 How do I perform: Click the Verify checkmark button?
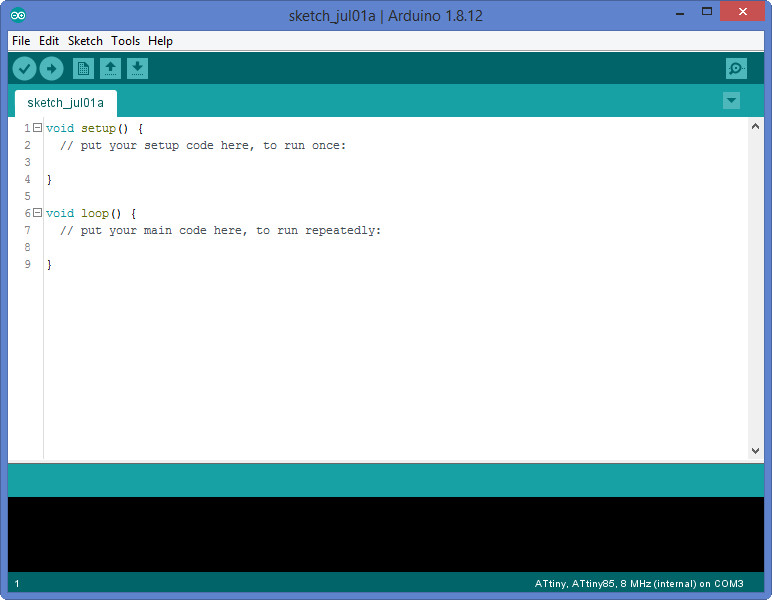[x=24, y=68]
